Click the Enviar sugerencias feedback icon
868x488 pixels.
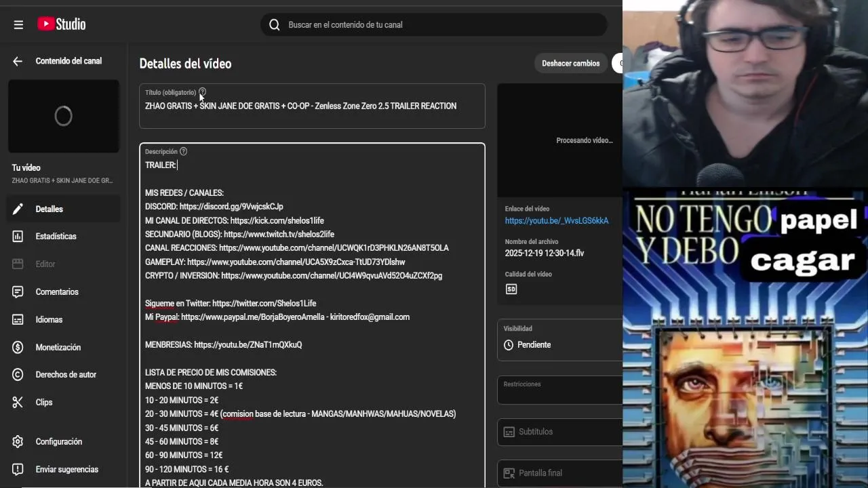[x=18, y=469]
